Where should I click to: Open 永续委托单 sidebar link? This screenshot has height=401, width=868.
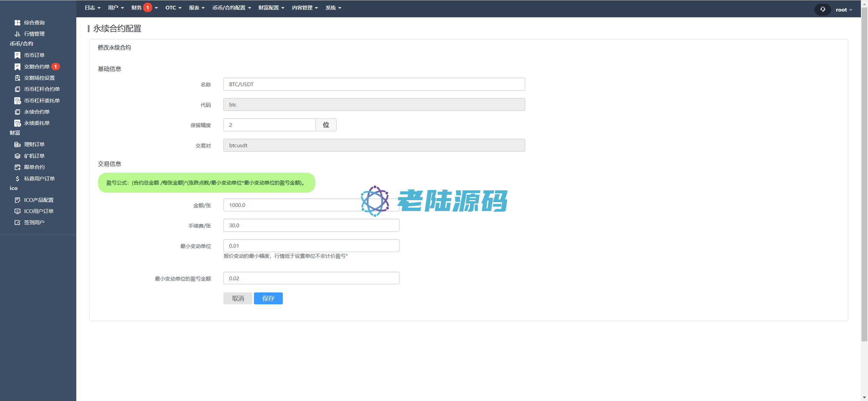click(37, 123)
